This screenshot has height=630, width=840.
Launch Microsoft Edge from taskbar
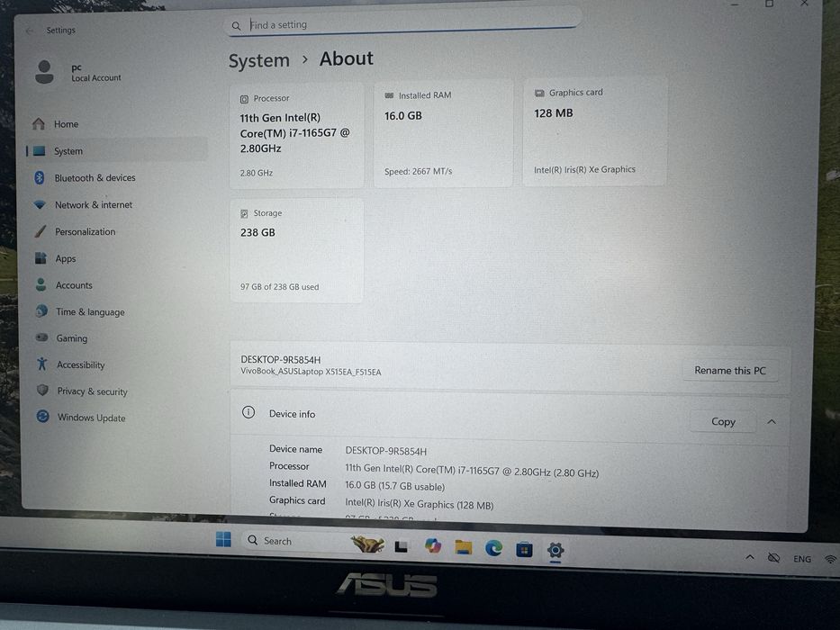[x=493, y=548]
